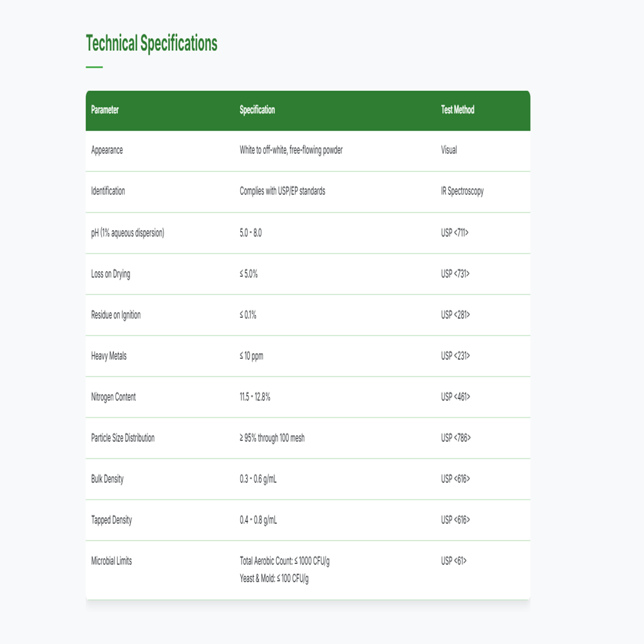Click the ≤ 10 ppm specification value
Screen dimensions: 644x644
[x=251, y=356]
